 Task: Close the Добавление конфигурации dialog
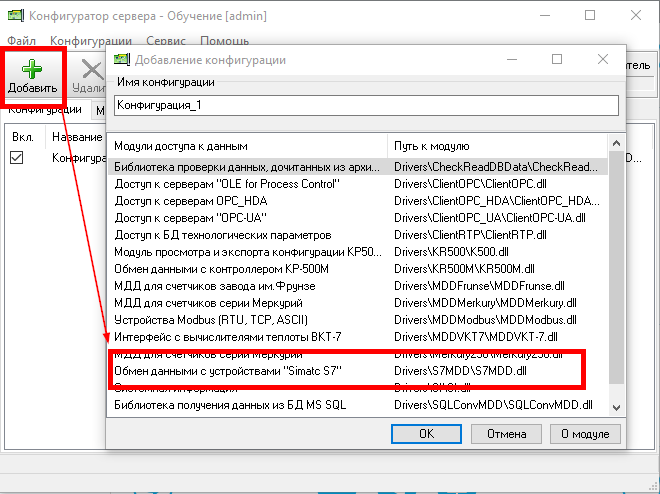point(602,60)
